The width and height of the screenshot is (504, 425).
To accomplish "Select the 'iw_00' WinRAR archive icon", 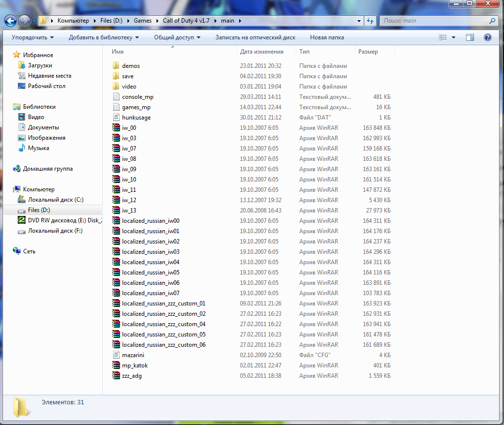I will point(116,127).
